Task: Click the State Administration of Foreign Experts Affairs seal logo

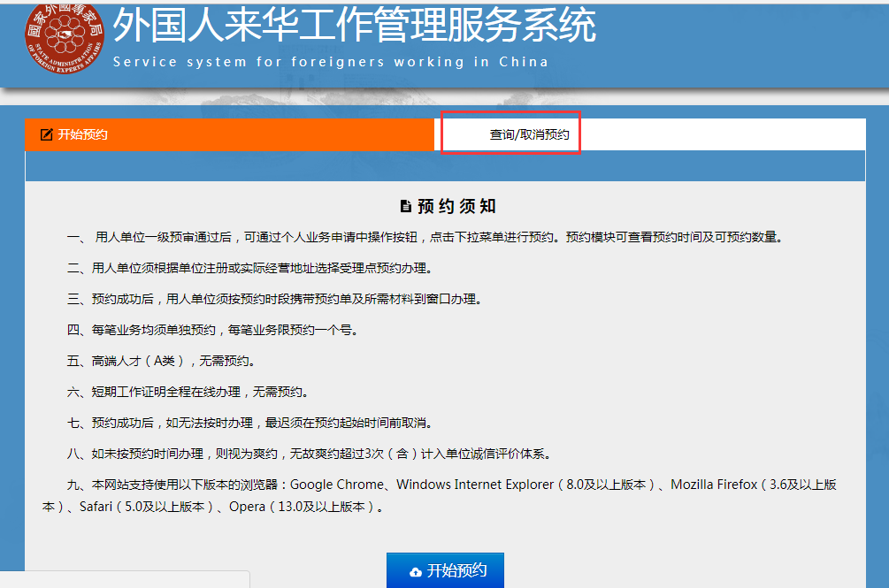Action: 65,40
